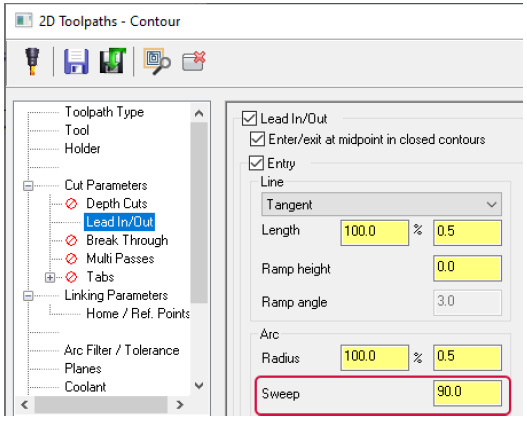Toggle the Lead In/Out checkbox
Image resolution: width=527 pixels, height=421 pixels.
pos(249,119)
